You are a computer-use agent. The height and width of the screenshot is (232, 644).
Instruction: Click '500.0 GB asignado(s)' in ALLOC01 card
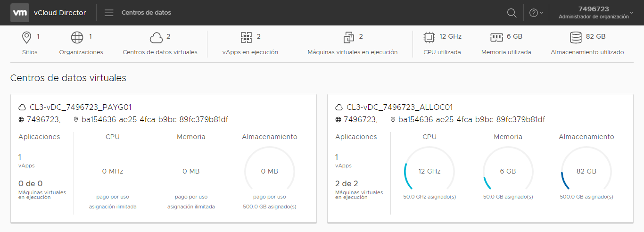coord(586,197)
